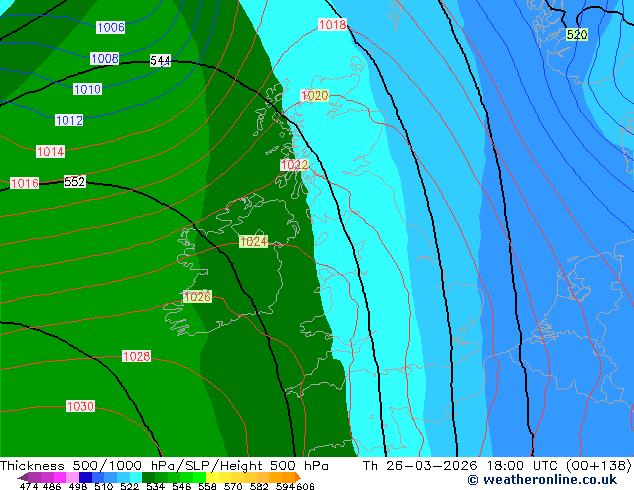This screenshot has height=490, width=634.
Task: Click the 18:00 UTC (00+138) time text
Action: point(559,466)
